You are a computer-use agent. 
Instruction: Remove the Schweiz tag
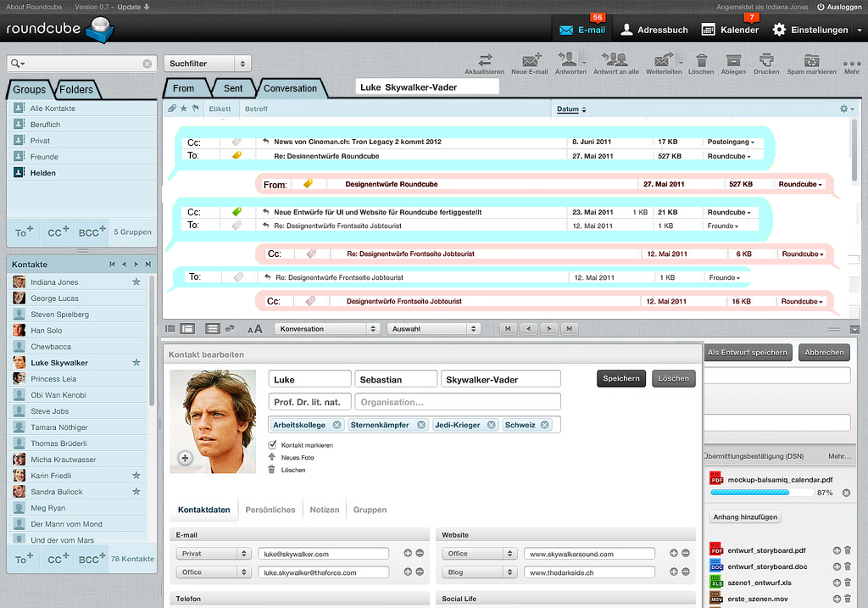pos(545,425)
